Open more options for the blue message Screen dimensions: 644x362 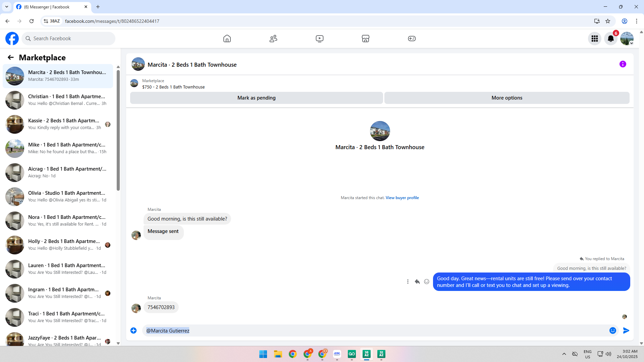point(408,282)
